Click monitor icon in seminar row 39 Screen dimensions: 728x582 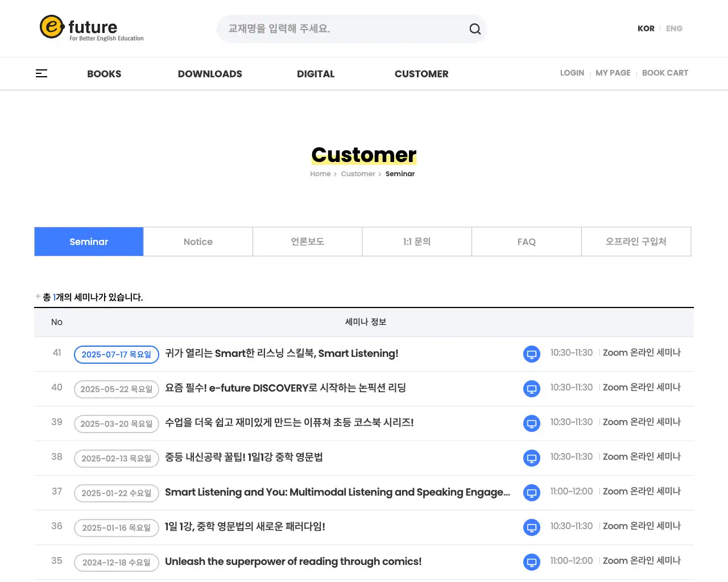[531, 423]
